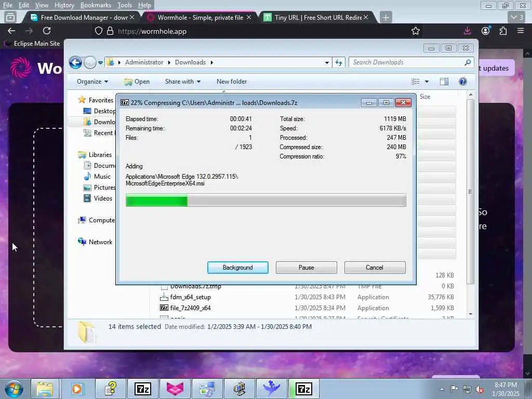The height and width of the screenshot is (399, 532).
Task: Open Firefox Tools menu
Action: click(125, 5)
